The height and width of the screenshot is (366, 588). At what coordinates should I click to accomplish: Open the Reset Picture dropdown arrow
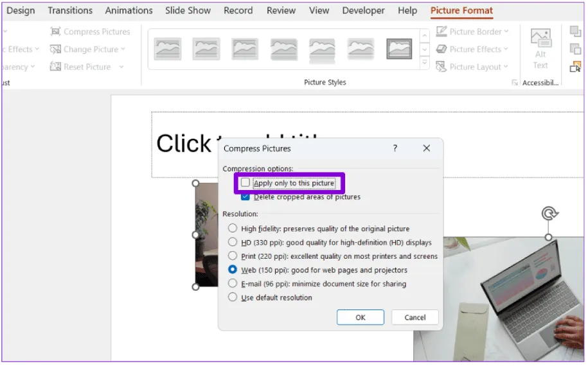point(121,67)
